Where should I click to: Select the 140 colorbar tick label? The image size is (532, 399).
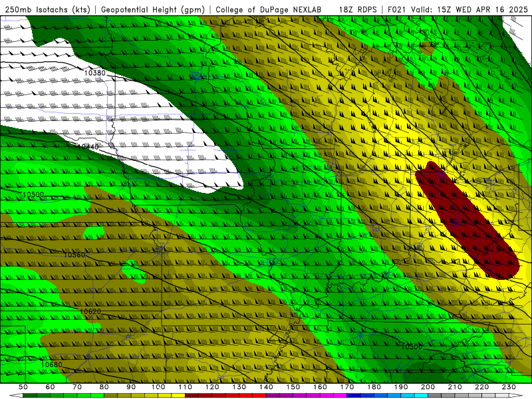[x=266, y=387]
